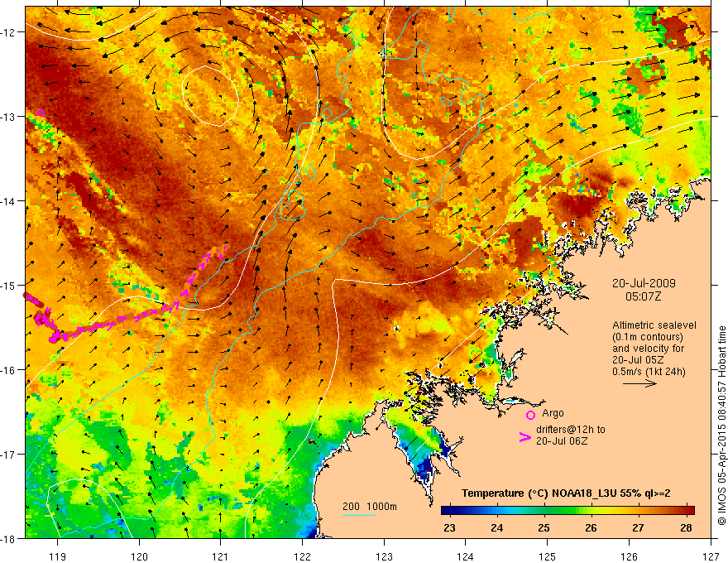The width and height of the screenshot is (728, 563).
Task: Click the Temperature NOAA18_L3U title text
Action: (566, 493)
